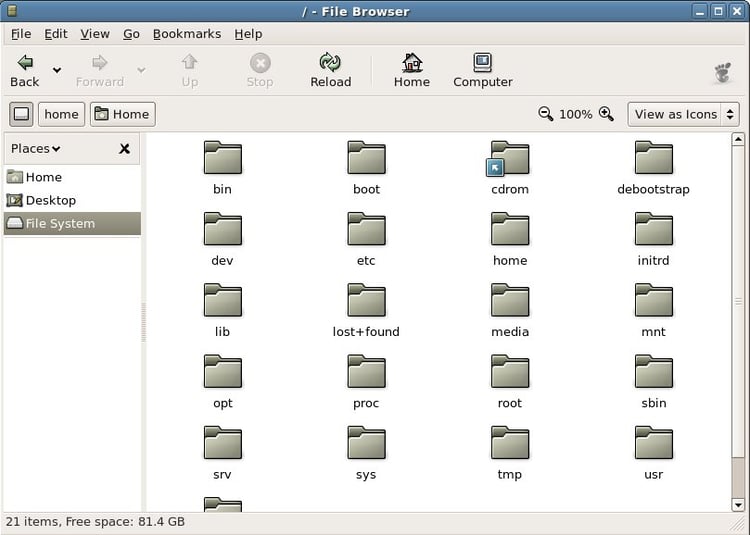
Task: Select the media folder icon
Action: click(510, 300)
